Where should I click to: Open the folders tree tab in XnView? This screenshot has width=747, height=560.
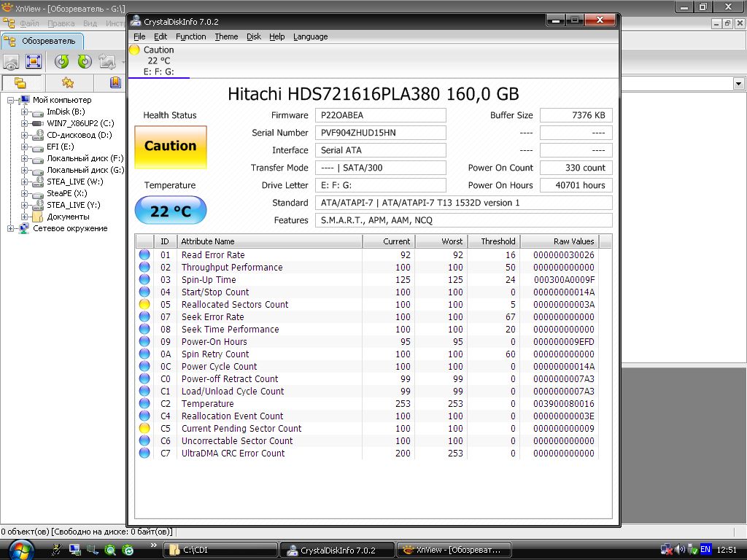coord(20,82)
